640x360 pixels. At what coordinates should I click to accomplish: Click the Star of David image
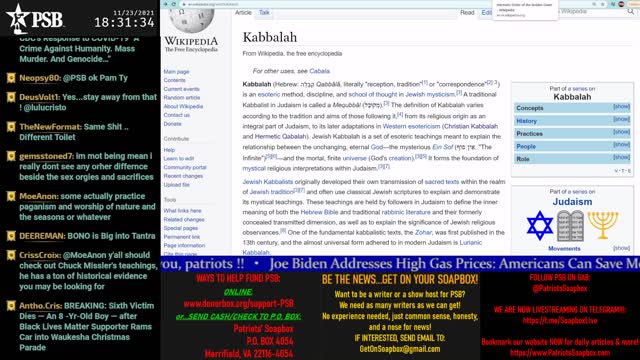point(539,225)
